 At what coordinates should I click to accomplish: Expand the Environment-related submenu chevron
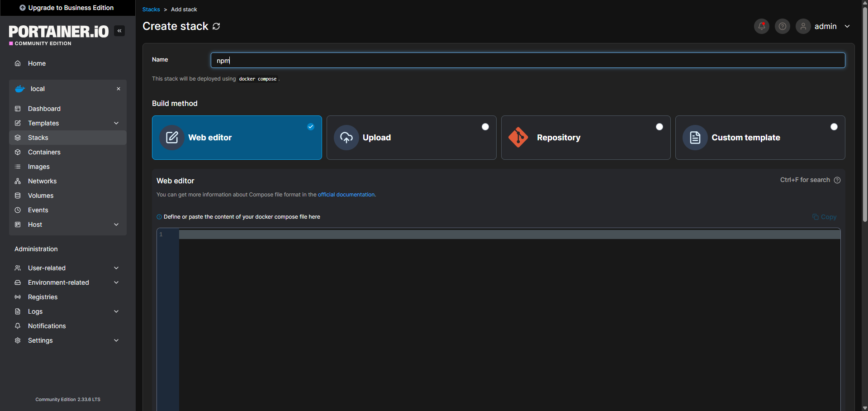[x=116, y=282]
